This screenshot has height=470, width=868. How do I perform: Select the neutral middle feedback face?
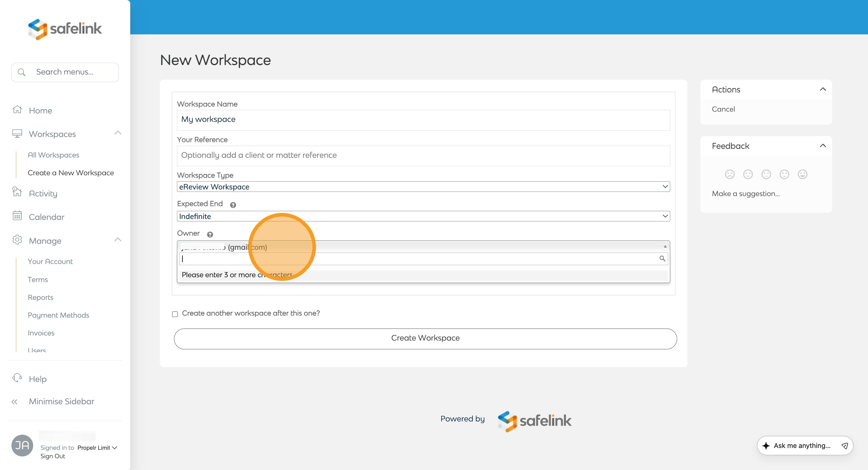[x=766, y=174]
